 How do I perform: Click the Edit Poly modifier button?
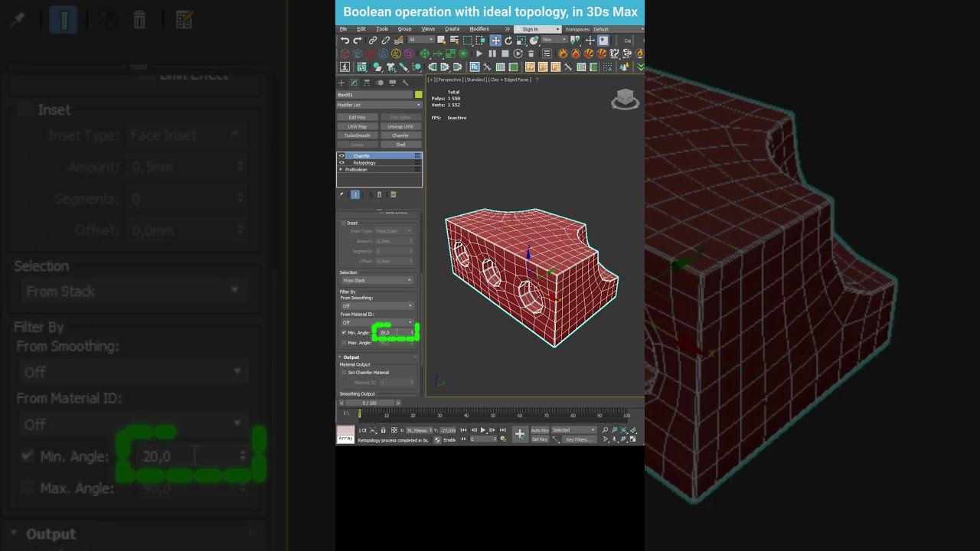(358, 117)
